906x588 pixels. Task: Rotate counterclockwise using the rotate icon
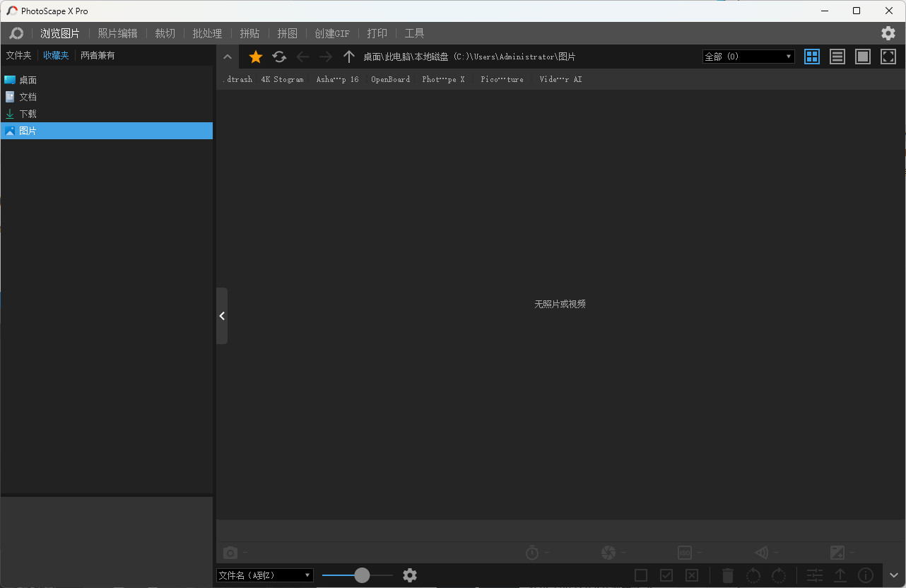click(753, 575)
